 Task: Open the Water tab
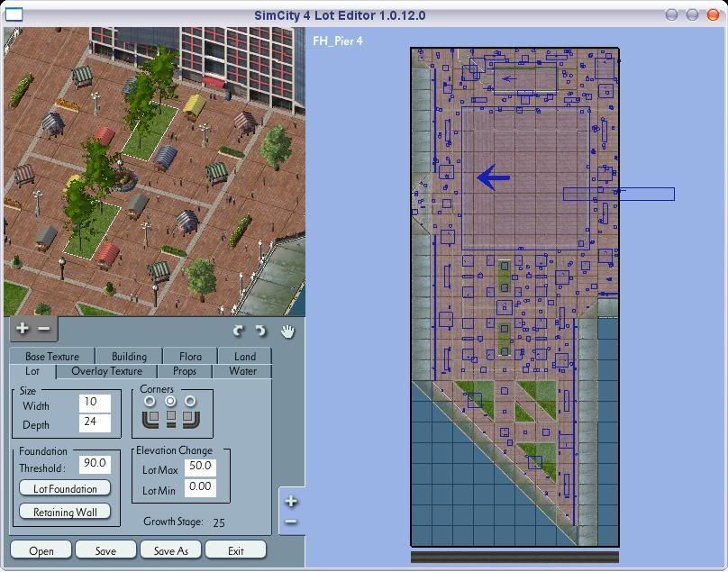pos(242,371)
